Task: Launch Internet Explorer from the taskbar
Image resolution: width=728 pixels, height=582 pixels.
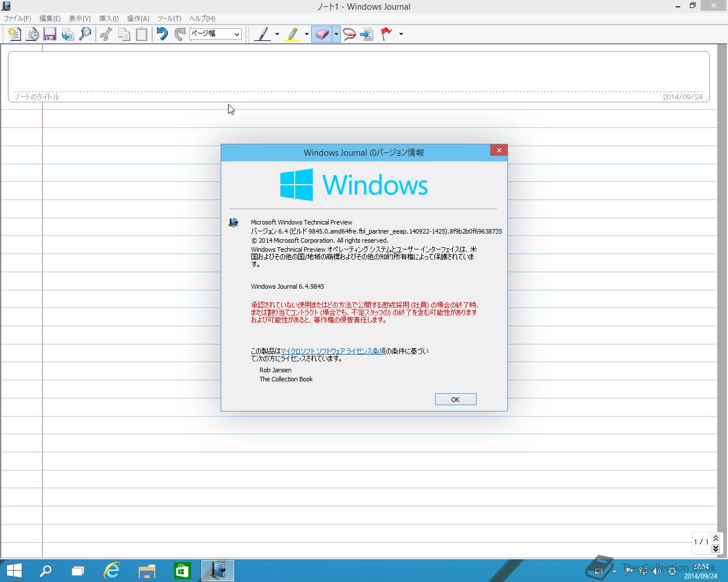Action: 112,571
